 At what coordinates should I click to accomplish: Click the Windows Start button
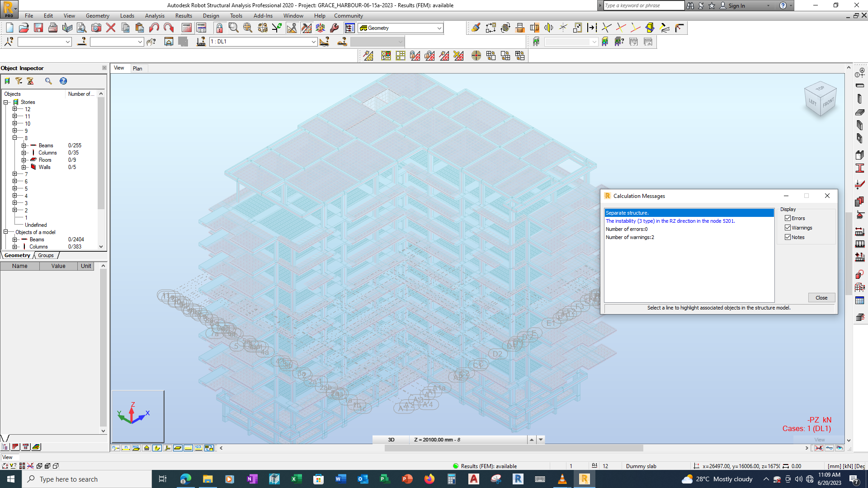[11, 479]
